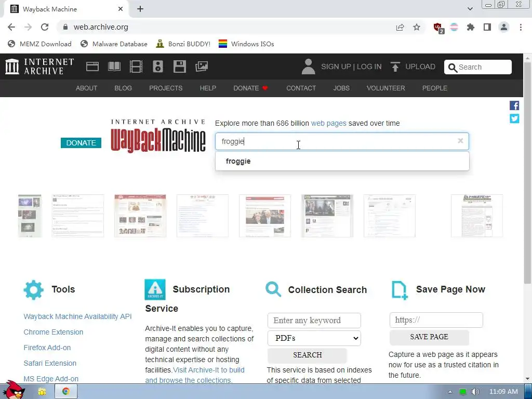Bookmark this page with star icon
The image size is (532, 399).
tap(417, 27)
